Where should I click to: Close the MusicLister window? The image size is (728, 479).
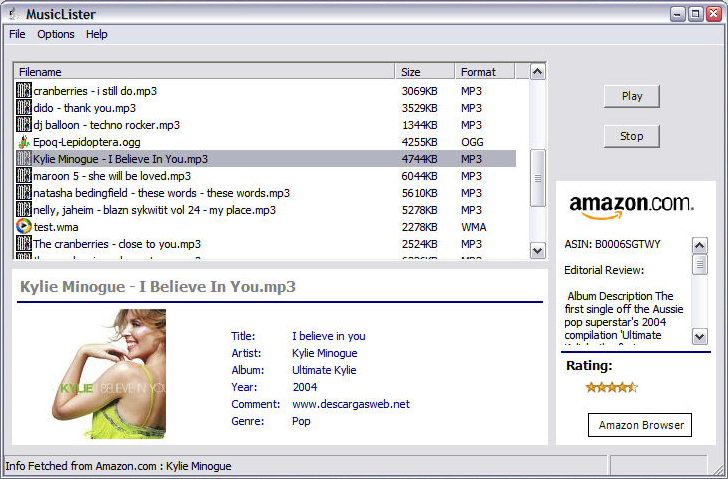click(x=714, y=14)
